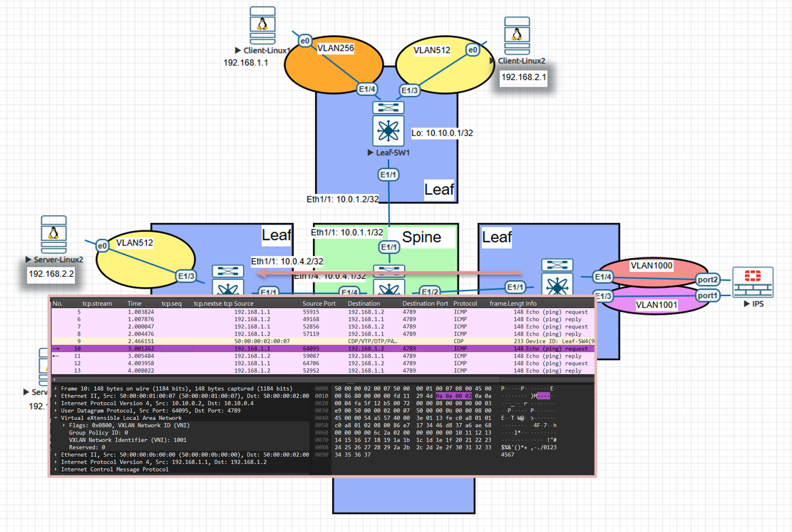Select the Server-Linux2 host icon
792x532 pixels.
coord(54,234)
